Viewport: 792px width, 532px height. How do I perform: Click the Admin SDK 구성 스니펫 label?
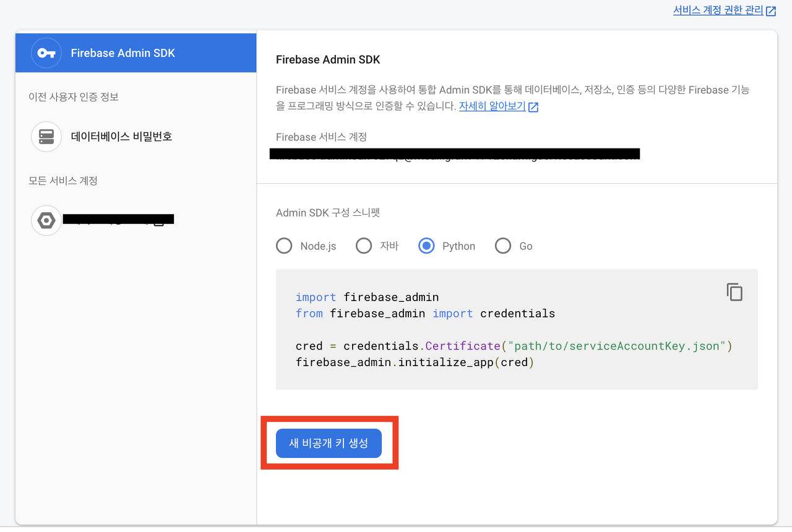(328, 213)
